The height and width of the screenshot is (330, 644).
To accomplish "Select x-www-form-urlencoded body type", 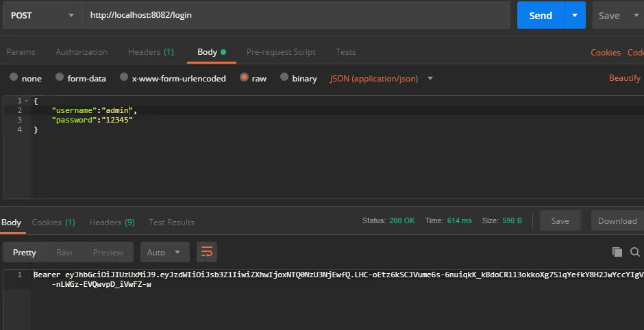I will point(124,78).
